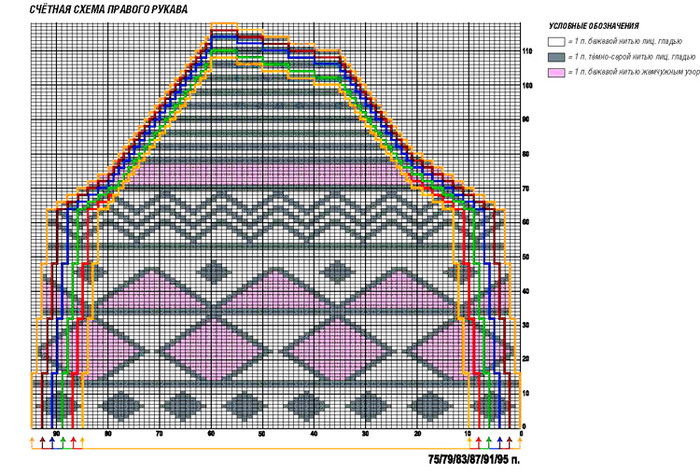Image resolution: width=700 pixels, height=475 pixels.
Task: Click stitch number 90 on the bottom axis
Action: pyautogui.click(x=56, y=433)
